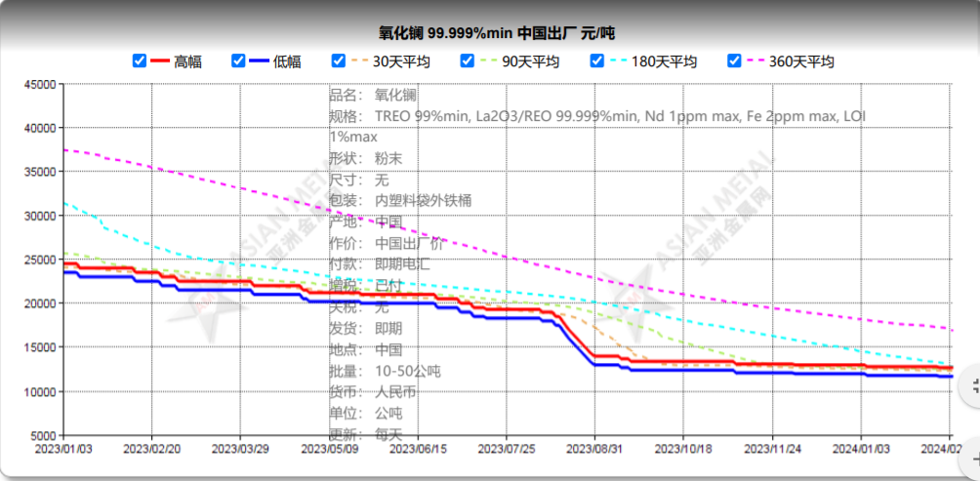Click the 2024/01/03 date label on x-axis
Viewport: 980px width, 481px height.
[x=861, y=449]
